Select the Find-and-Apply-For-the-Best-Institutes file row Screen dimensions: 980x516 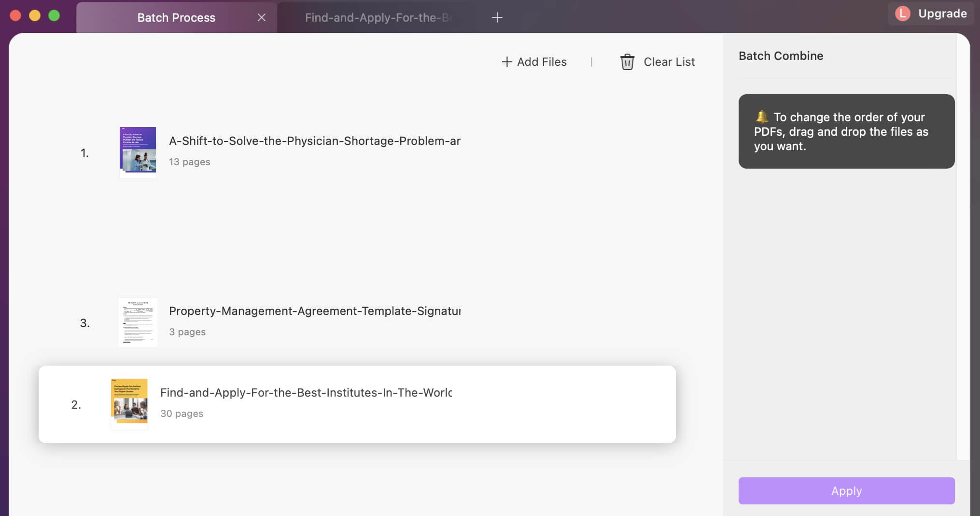click(357, 404)
